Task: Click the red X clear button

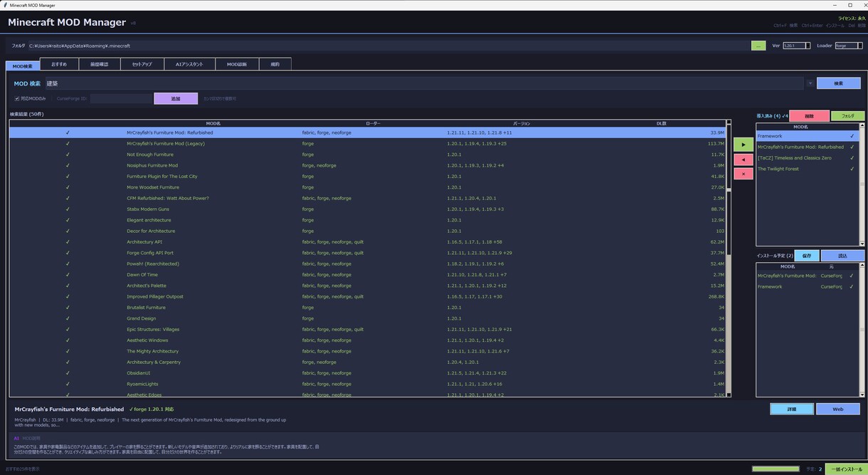Action: (x=743, y=174)
